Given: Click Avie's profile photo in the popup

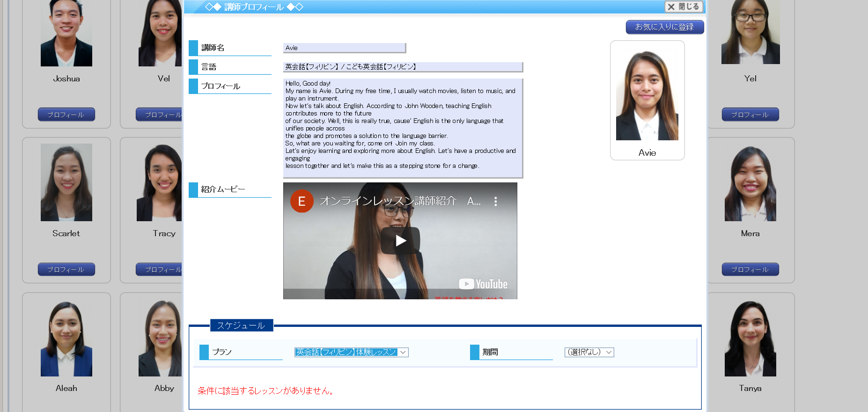Looking at the screenshot, I should [x=647, y=96].
